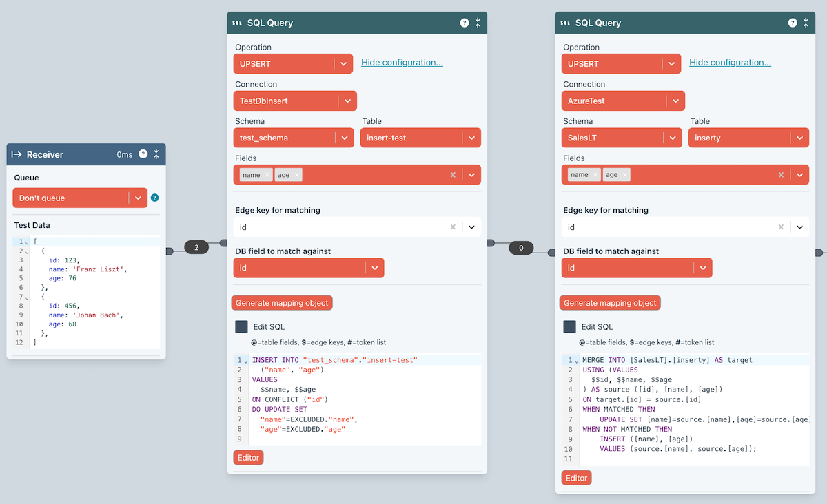The height and width of the screenshot is (504, 827).
Task: Click Generate mapping object in AzureTest node
Action: point(610,303)
